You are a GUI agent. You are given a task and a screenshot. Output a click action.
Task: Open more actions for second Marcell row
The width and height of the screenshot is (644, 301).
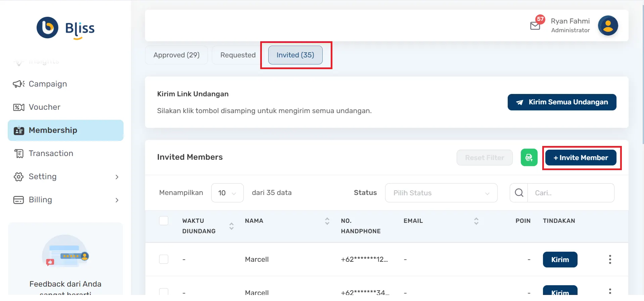[610, 291]
